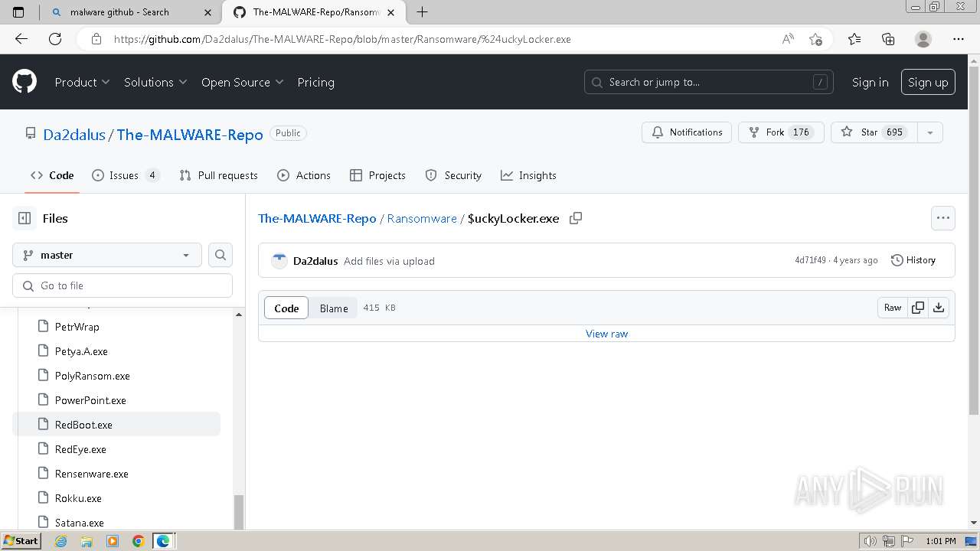
Task: Open the Actions tab
Action: click(304, 175)
